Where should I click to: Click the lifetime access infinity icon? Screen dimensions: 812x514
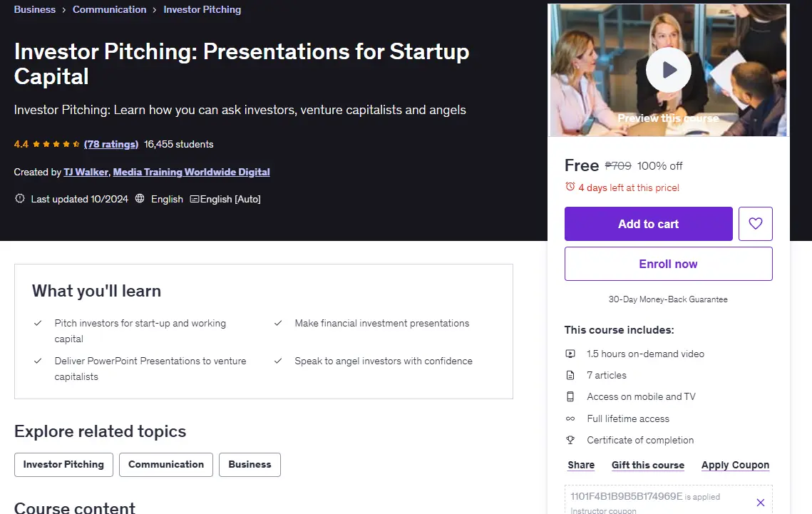[x=570, y=418]
